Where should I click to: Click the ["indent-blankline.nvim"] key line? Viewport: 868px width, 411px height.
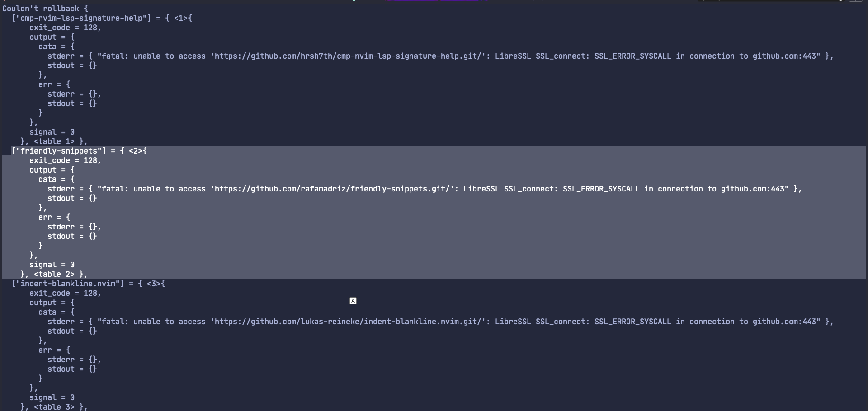(x=88, y=284)
